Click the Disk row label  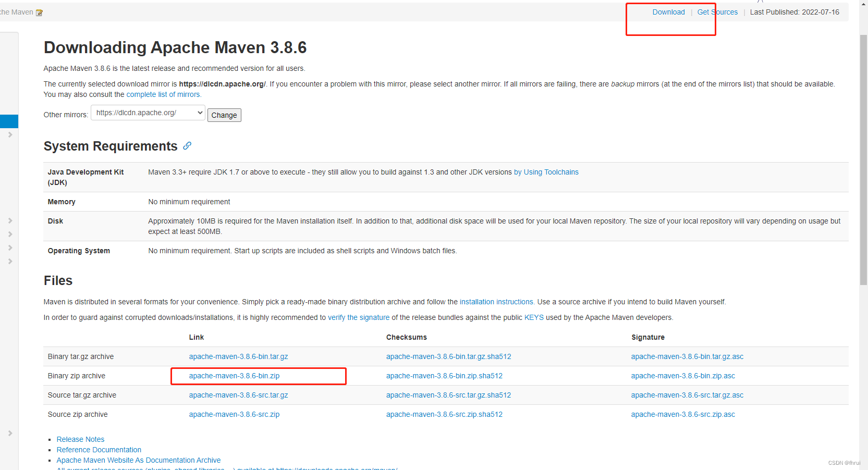click(55, 221)
